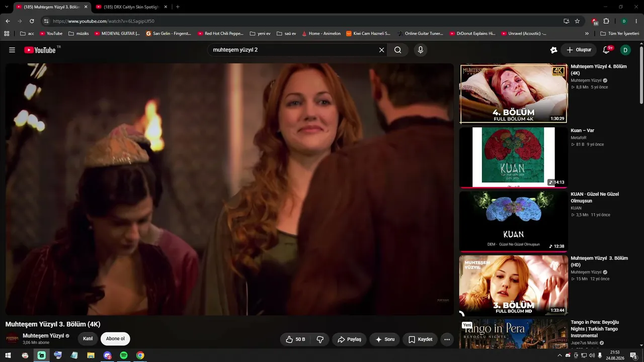Dislike the video with thumbs-down
Image resolution: width=644 pixels, height=362 pixels.
[320, 339]
